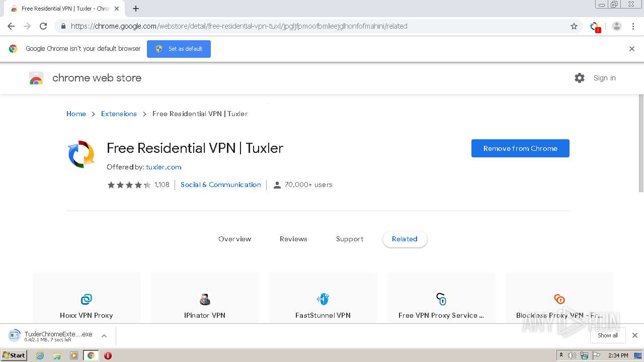The width and height of the screenshot is (644, 362).
Task: Click the 70,000+ users text
Action: (x=308, y=185)
